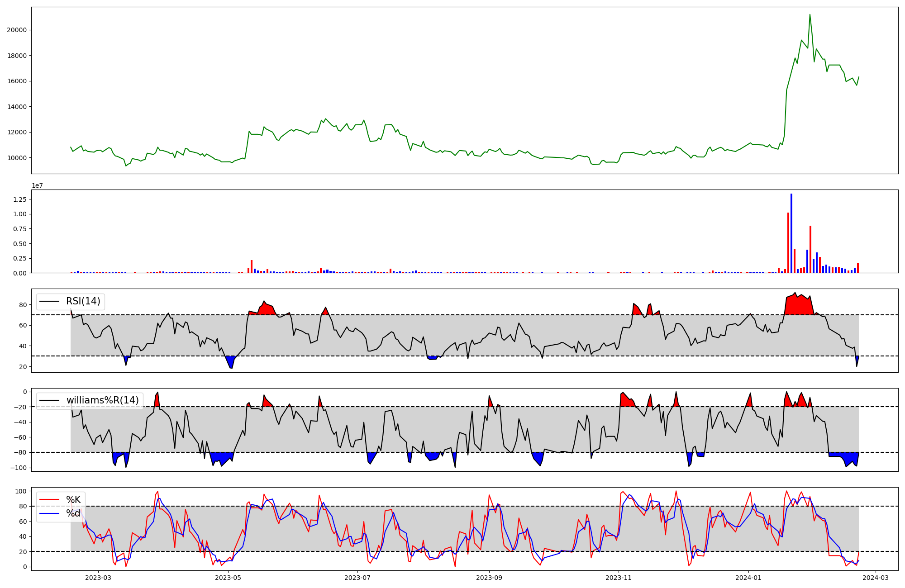The width and height of the screenshot is (905, 588).
Task: Click the RSI(14) legend label
Action: pos(83,301)
